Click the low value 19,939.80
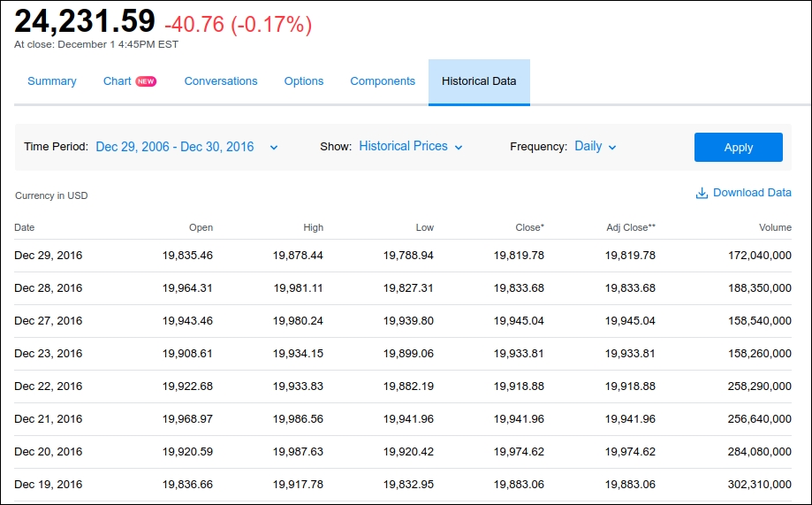812x505 pixels. (x=408, y=321)
